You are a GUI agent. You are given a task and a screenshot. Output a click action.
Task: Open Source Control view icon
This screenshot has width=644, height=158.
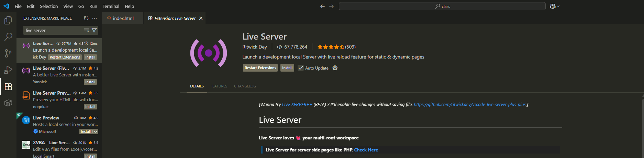[8, 53]
